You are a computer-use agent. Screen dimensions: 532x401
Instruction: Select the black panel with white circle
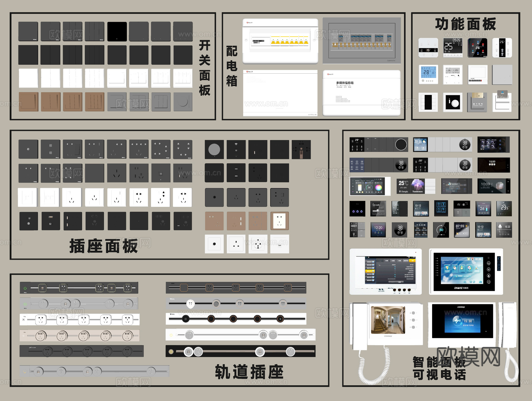(453, 102)
